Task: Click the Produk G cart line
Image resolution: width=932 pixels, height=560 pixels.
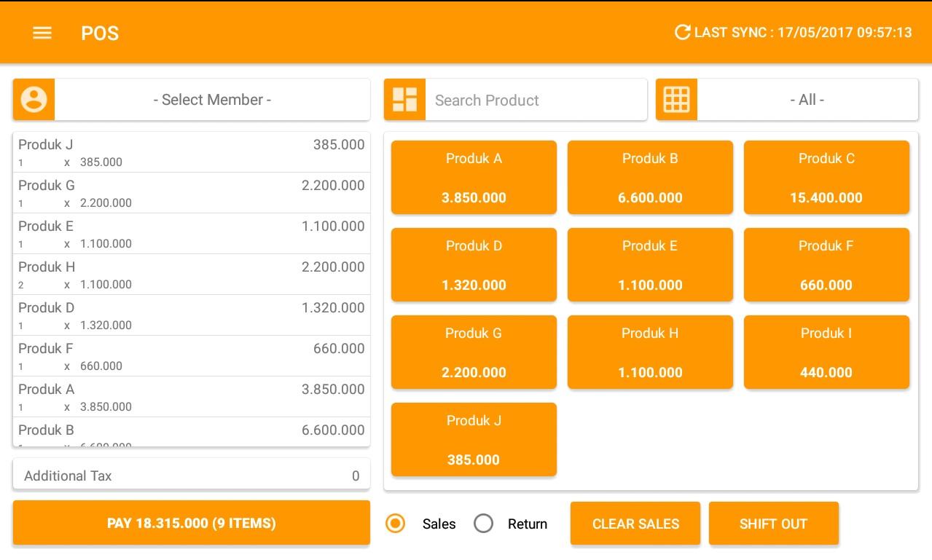Action: click(191, 193)
